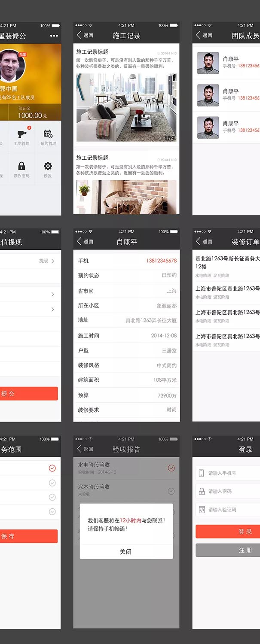Screen dimensions: 260x644
Task: Close the dialog with 关闭
Action: 126,552
